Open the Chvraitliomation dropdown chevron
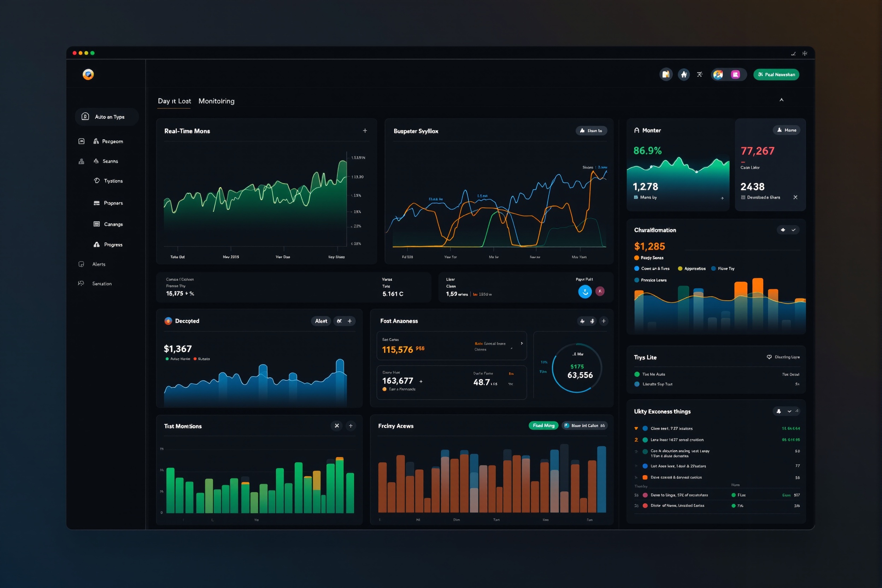882x588 pixels. (794, 230)
